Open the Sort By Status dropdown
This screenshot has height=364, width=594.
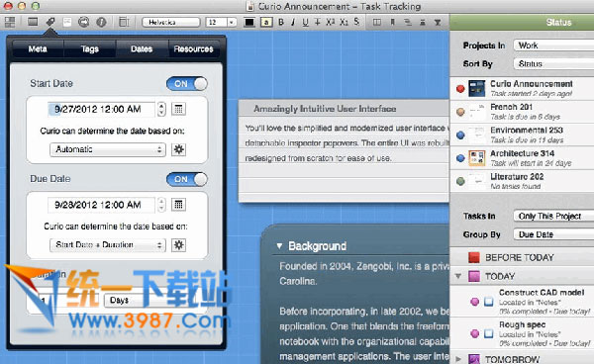pos(553,63)
